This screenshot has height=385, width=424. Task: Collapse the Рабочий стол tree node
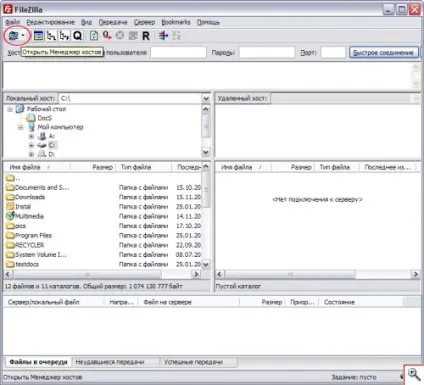(10, 109)
